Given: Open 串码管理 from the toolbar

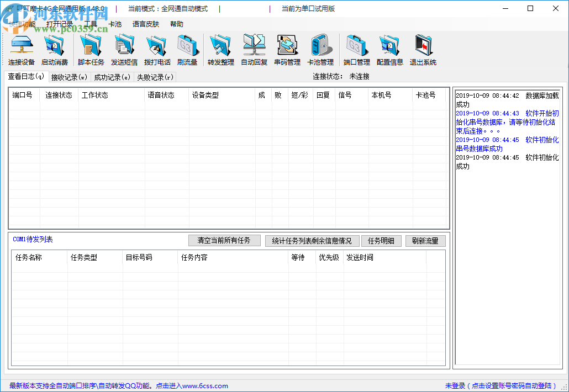Looking at the screenshot, I should click(287, 50).
